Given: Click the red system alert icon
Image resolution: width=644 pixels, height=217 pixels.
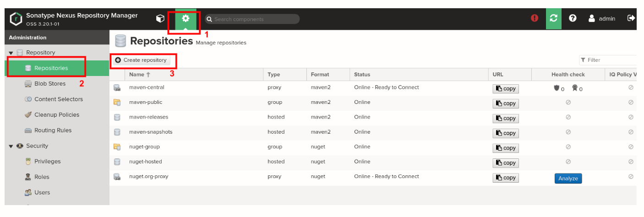Looking at the screenshot, I should 535,18.
